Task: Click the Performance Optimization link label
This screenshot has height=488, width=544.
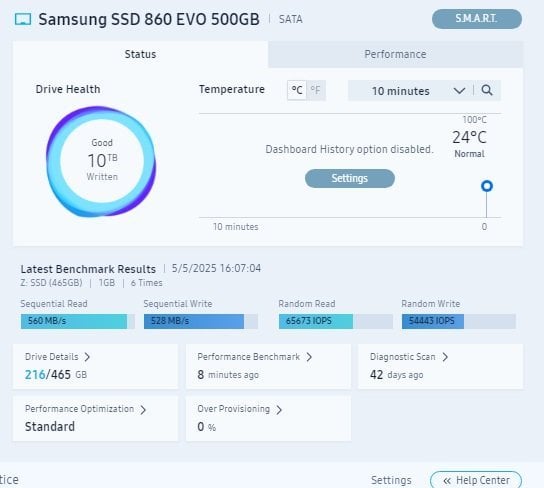Action: (x=79, y=409)
